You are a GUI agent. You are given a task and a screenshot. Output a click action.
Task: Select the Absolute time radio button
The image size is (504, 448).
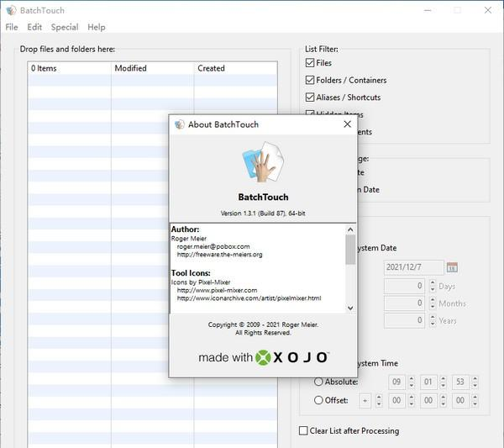318,382
